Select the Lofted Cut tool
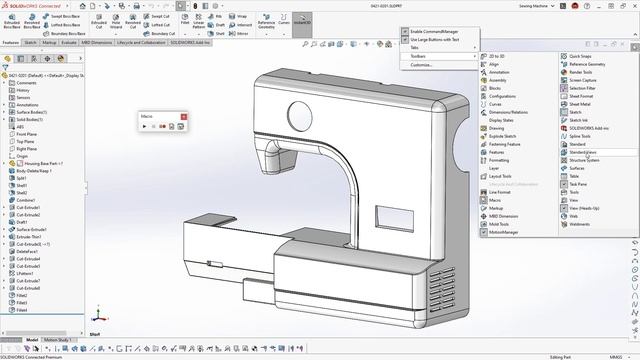 point(156,25)
